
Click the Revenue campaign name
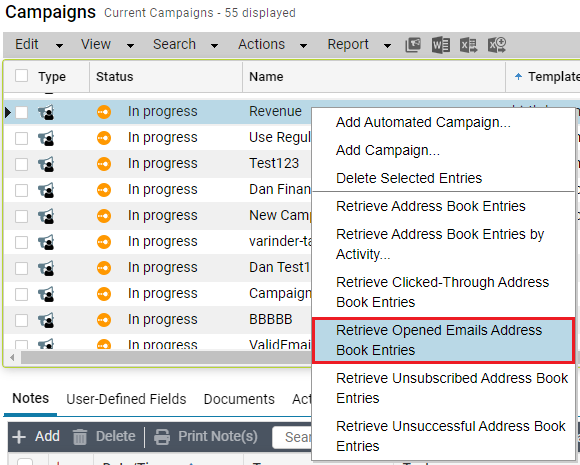pyautogui.click(x=275, y=112)
